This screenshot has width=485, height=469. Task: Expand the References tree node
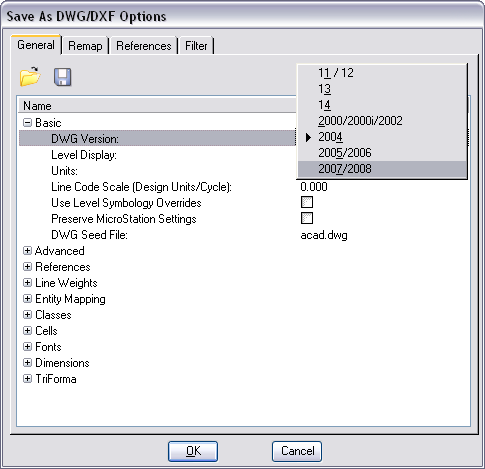point(27,267)
